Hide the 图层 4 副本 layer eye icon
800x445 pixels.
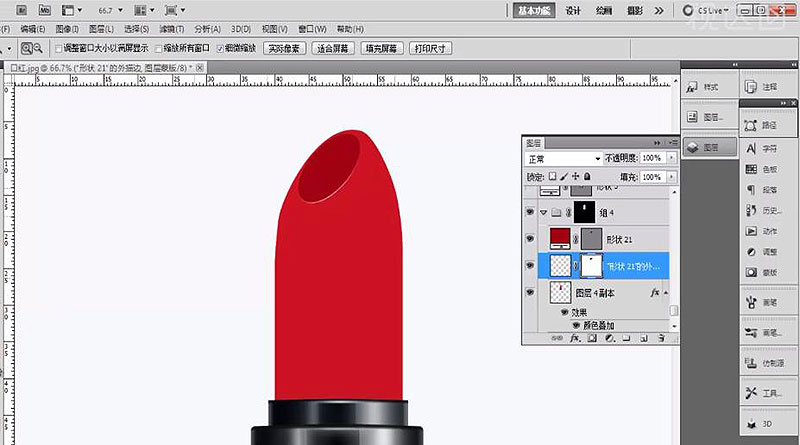[530, 292]
